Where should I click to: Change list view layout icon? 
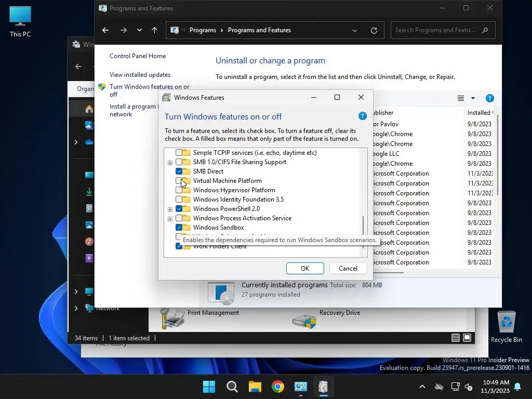461,98
